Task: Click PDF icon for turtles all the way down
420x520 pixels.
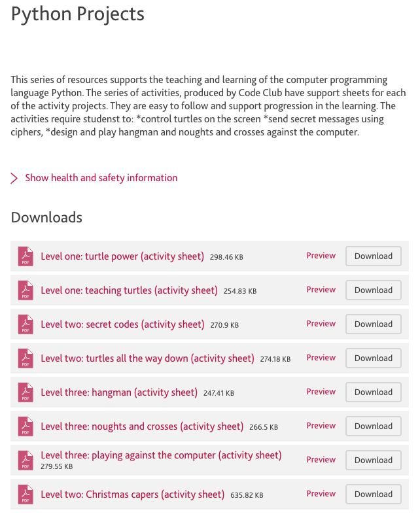Action: tap(26, 358)
